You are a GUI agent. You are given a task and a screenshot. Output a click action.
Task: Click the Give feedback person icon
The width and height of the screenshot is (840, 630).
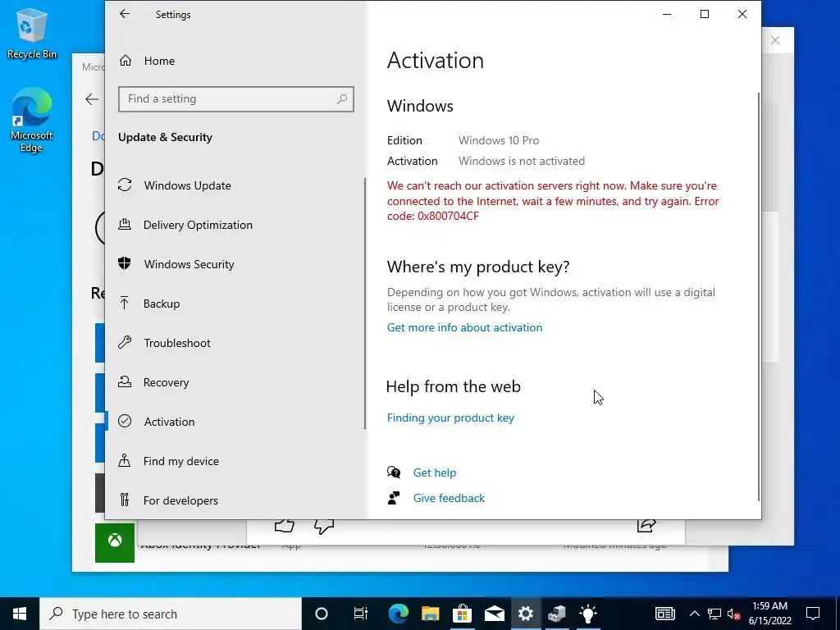[x=394, y=498]
